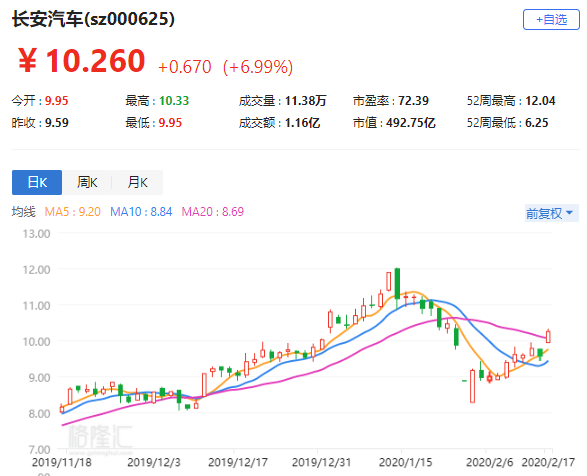This screenshot has width=587, height=476.
Task: Switch to the 周K weekly chart tab
Action: point(87,182)
